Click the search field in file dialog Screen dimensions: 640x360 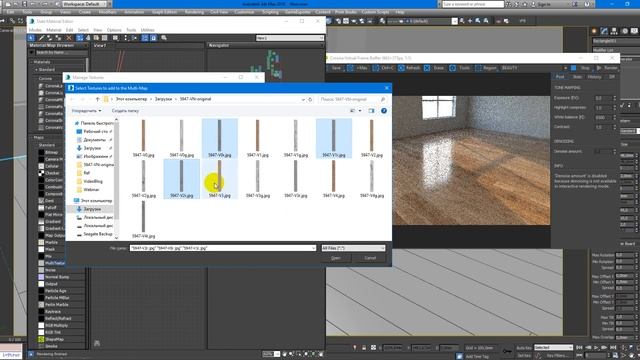click(x=352, y=99)
